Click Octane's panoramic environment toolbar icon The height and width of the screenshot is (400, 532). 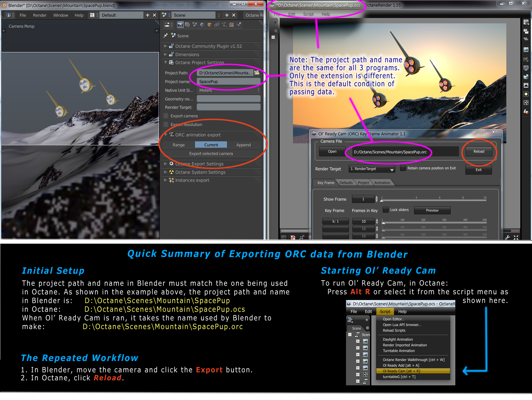tap(526, 76)
